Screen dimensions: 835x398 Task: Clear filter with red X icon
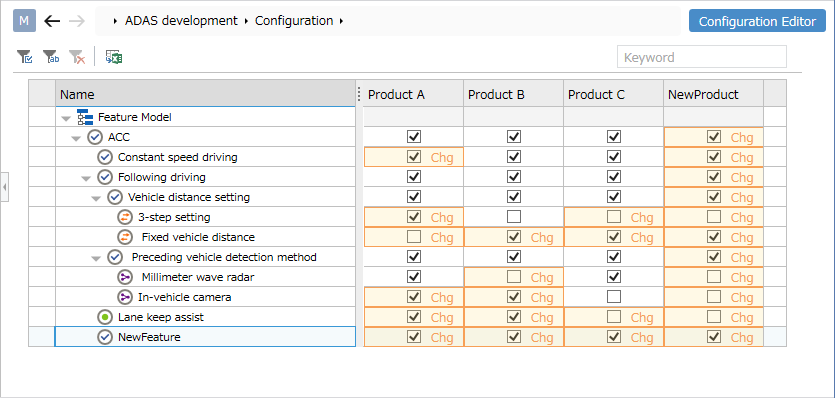point(77,57)
